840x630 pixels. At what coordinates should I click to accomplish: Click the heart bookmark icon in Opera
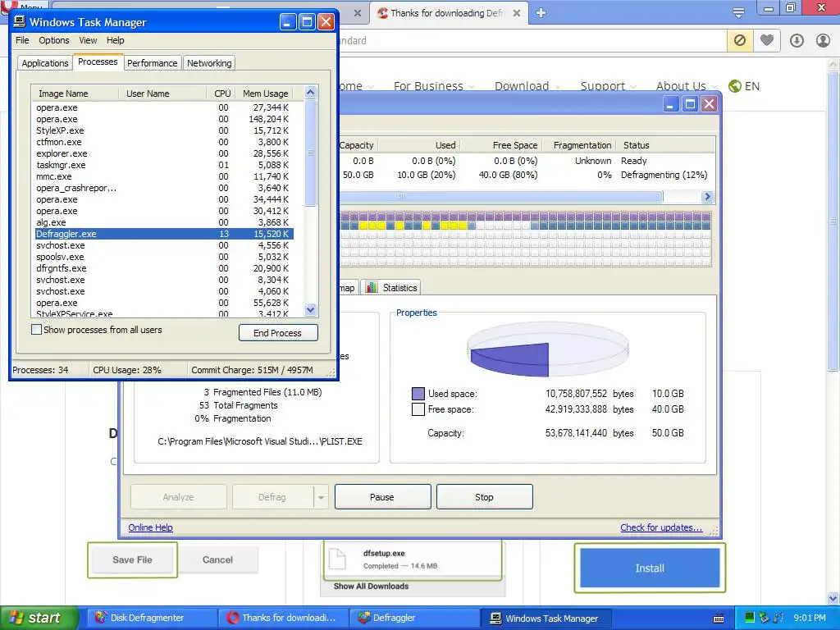coord(767,40)
